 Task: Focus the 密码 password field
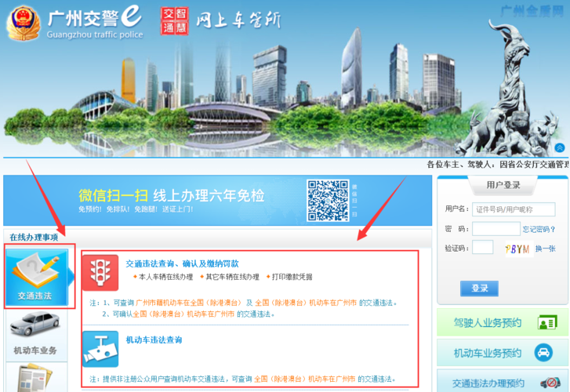[496, 229]
